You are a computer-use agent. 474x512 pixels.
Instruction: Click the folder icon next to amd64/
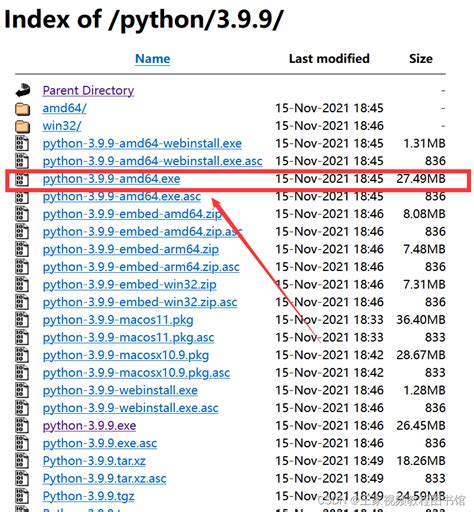[x=23, y=109]
